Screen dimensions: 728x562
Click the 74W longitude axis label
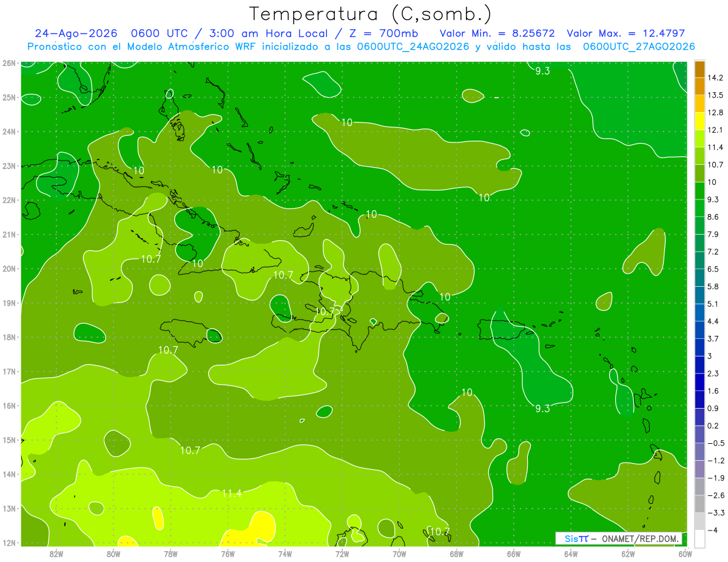pyautogui.click(x=285, y=554)
